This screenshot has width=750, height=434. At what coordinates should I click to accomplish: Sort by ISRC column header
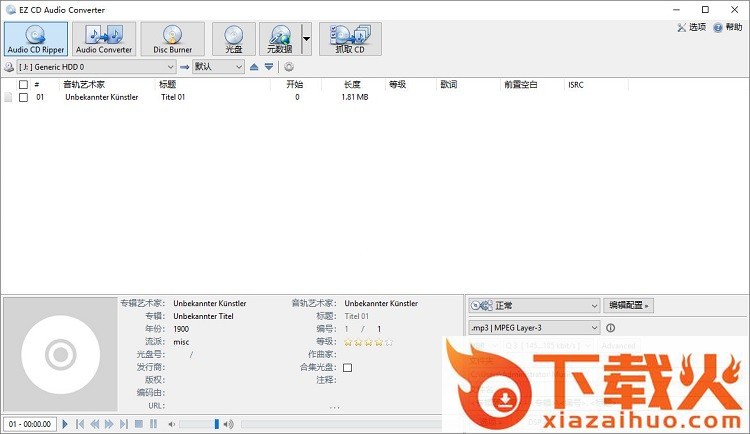click(x=576, y=85)
